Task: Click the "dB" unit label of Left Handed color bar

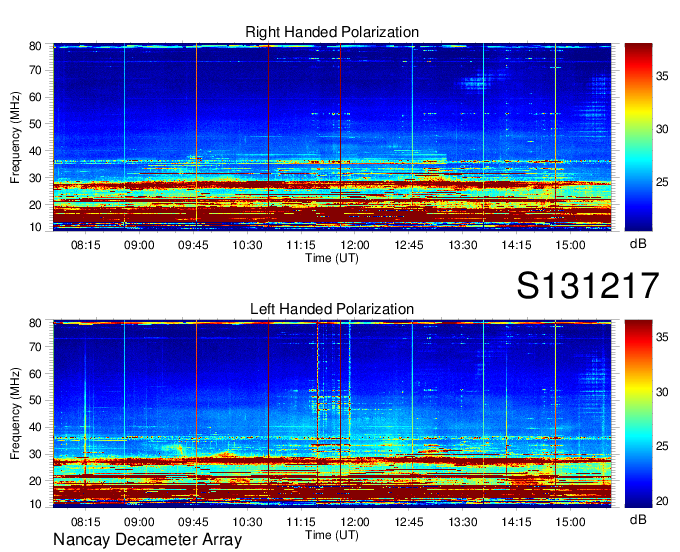Action: (638, 519)
